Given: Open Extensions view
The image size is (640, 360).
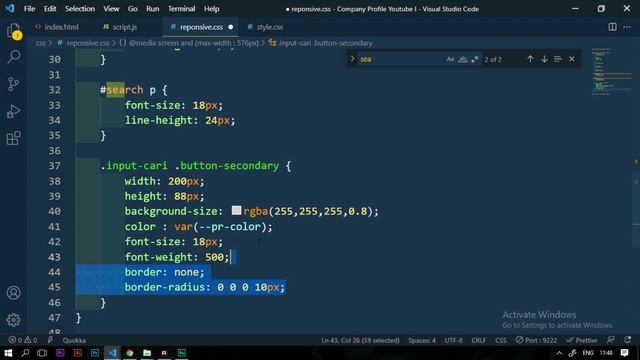Looking at the screenshot, I should click(13, 138).
